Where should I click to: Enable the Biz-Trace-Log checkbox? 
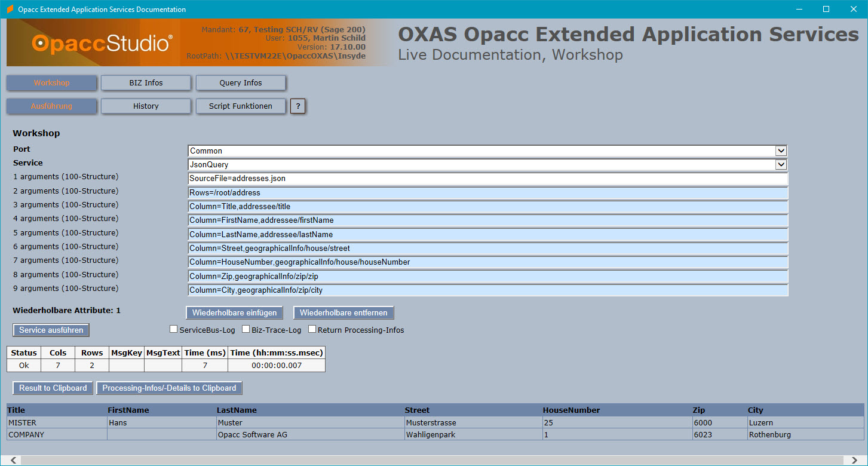246,329
